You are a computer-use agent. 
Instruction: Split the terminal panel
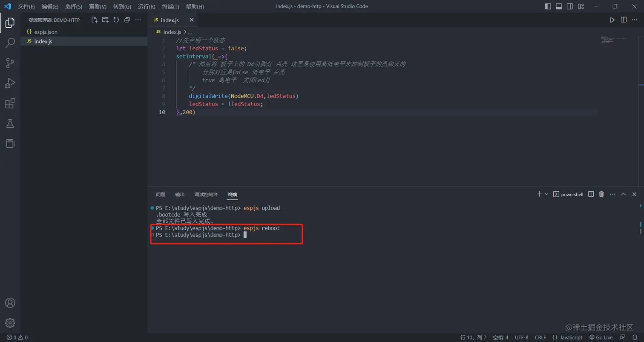point(591,194)
